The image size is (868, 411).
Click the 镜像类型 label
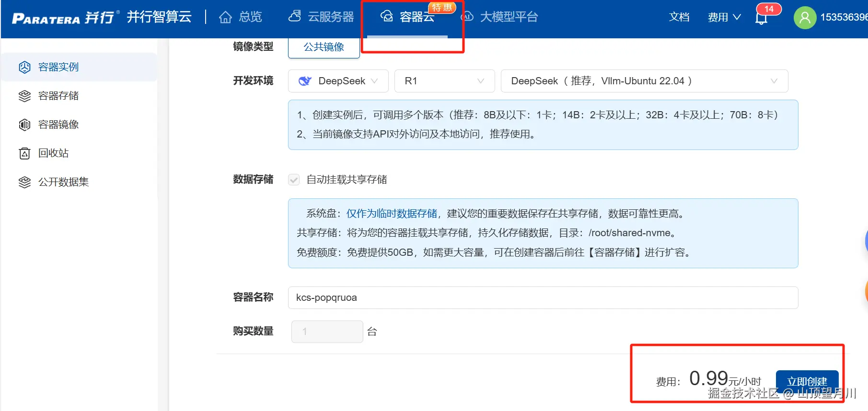(x=253, y=47)
